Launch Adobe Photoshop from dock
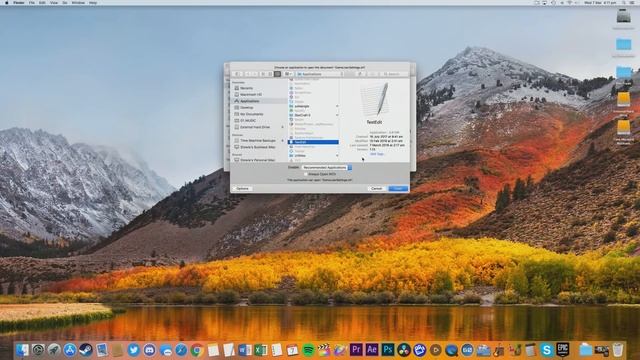Screen dimensions: 640x360 coord(388,350)
